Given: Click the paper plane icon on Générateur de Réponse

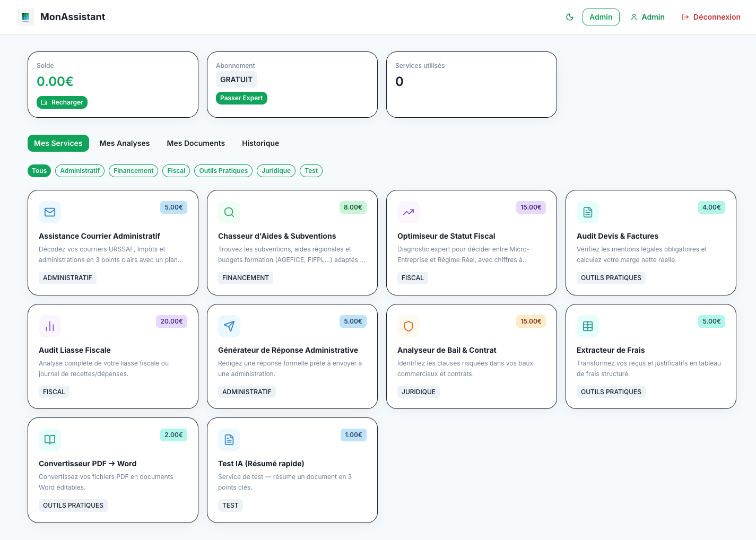Looking at the screenshot, I should [x=229, y=326].
